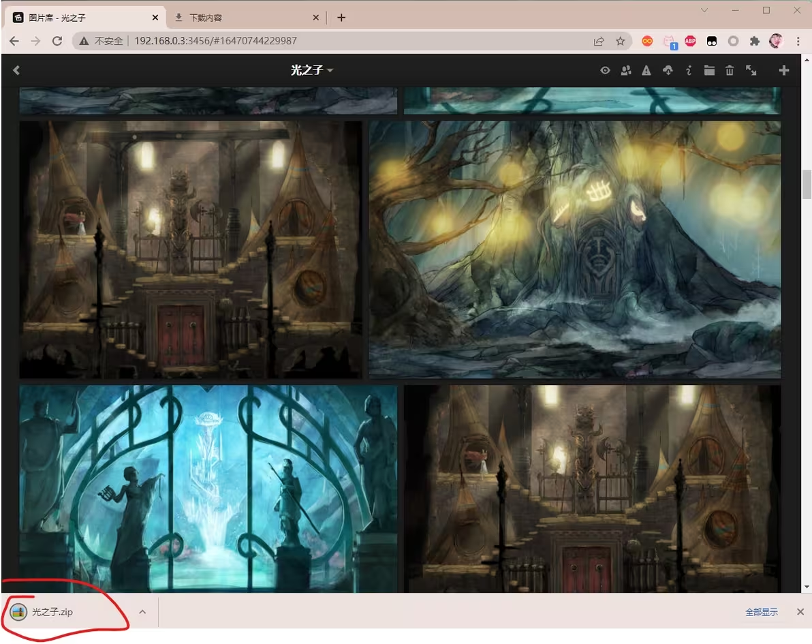Screen dimensions: 812x644
Task: Click the warning triangle icon in album toolbar
Action: (x=646, y=70)
